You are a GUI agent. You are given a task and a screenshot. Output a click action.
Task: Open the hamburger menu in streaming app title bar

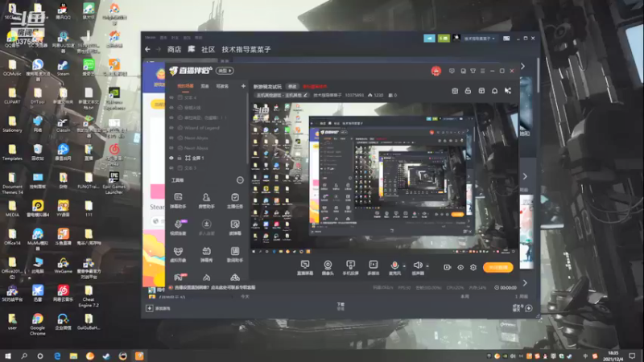tap(482, 71)
